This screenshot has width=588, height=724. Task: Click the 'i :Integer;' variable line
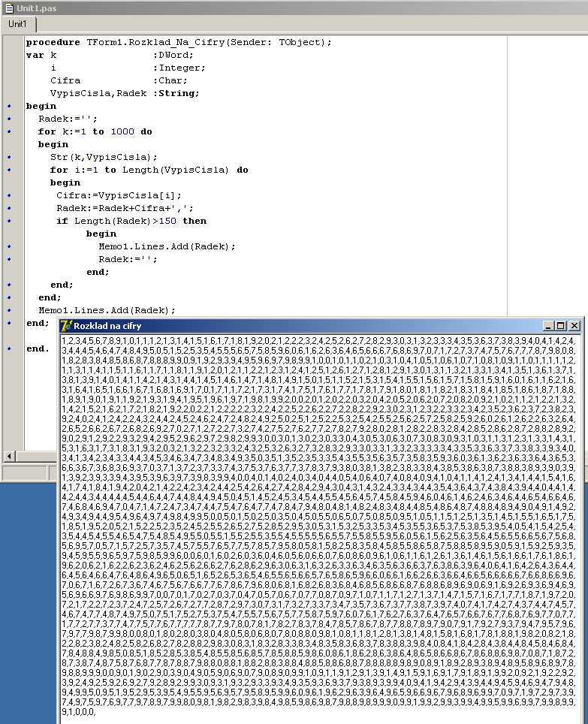point(128,68)
